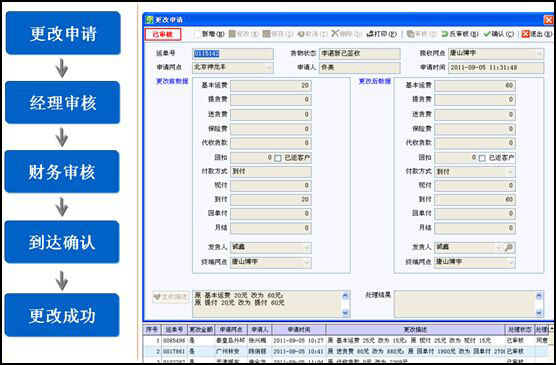The width and height of the screenshot is (556, 365).
Task: Select the row with 运单号 0085496
Action: tap(346, 341)
